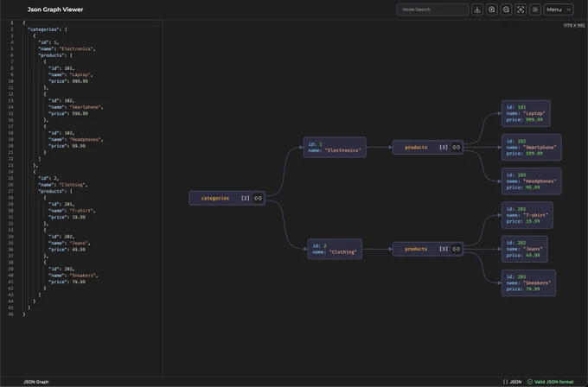Select the Clothing products node
Screen dimensions: 588x387
click(x=428, y=249)
